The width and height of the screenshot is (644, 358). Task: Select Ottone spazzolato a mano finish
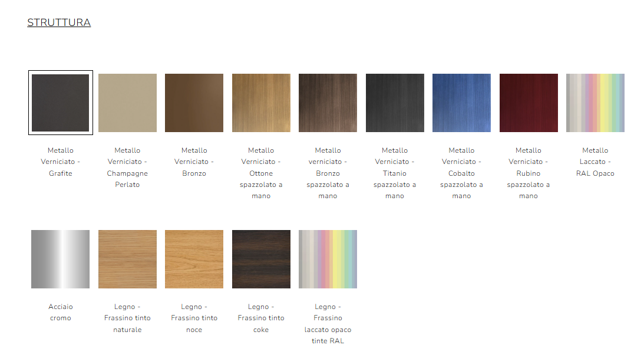coord(261,103)
